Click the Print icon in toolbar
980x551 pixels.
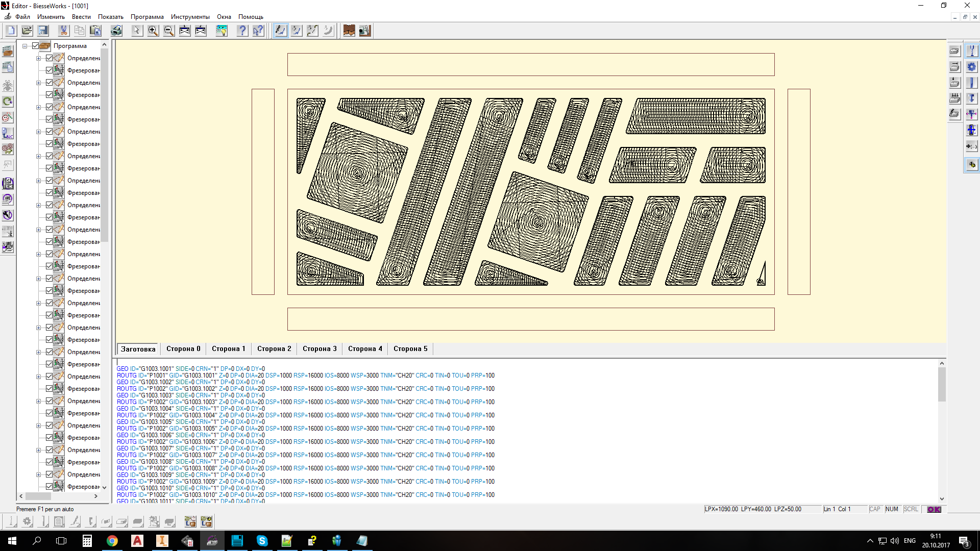pos(116,31)
